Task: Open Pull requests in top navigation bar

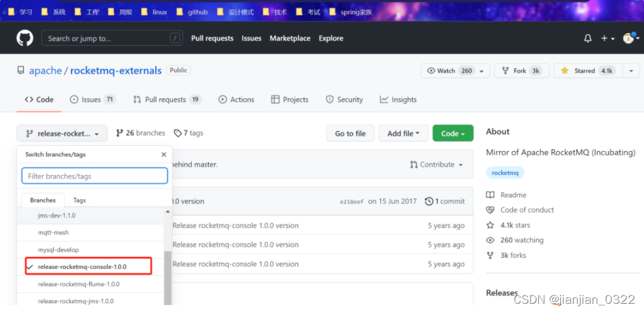Action: [x=212, y=38]
